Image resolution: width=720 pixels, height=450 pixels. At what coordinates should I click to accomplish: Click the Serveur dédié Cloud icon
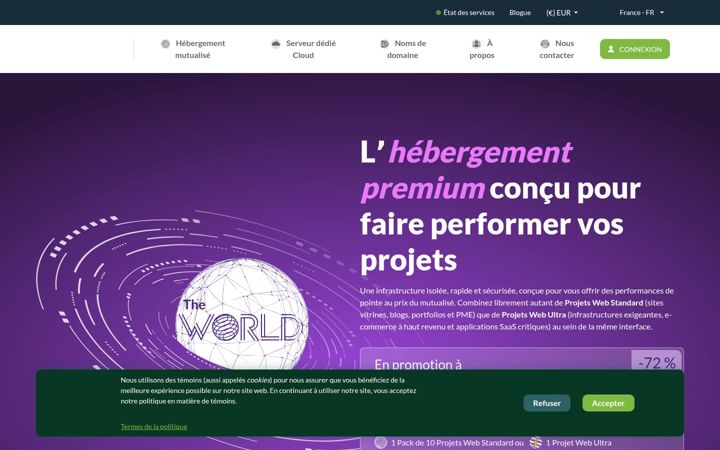[276, 44]
